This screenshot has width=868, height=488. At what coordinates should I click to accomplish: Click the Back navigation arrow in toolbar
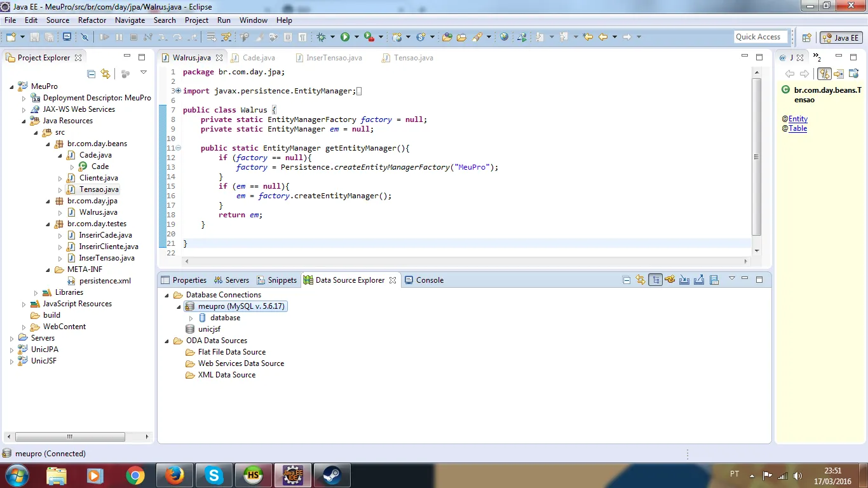pyautogui.click(x=602, y=37)
